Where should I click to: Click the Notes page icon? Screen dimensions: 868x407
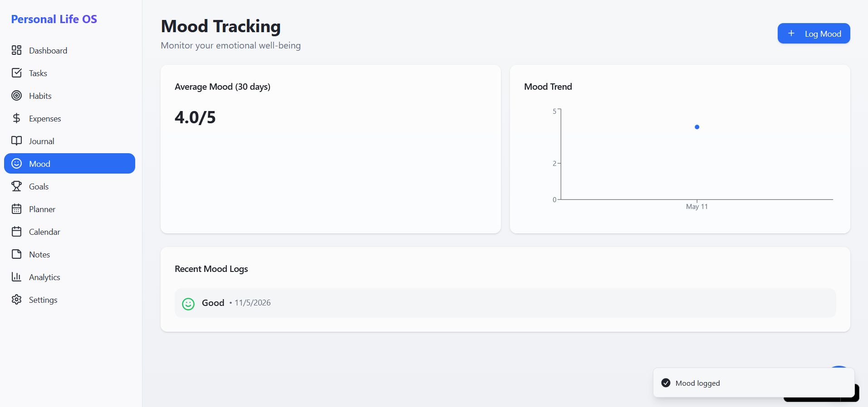click(16, 254)
